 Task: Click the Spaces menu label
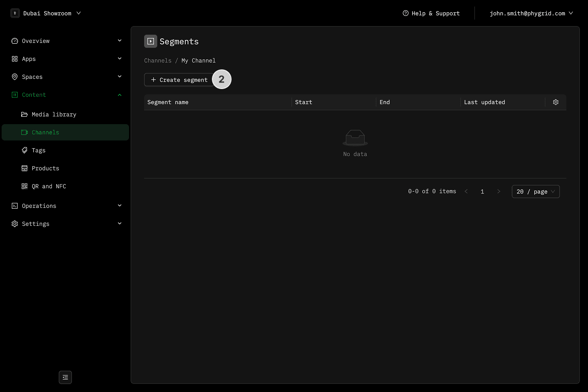click(32, 77)
